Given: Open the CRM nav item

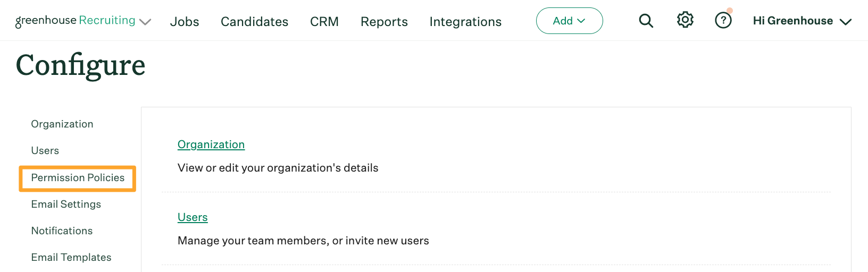Looking at the screenshot, I should pos(324,22).
